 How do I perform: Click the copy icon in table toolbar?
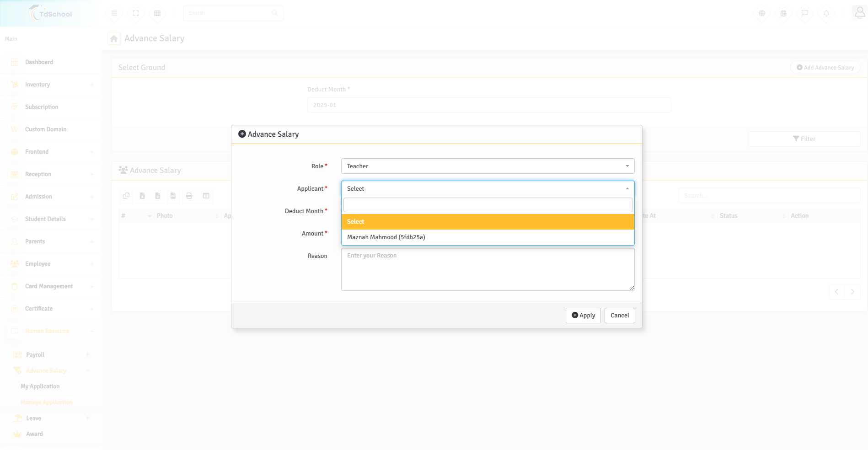126,196
